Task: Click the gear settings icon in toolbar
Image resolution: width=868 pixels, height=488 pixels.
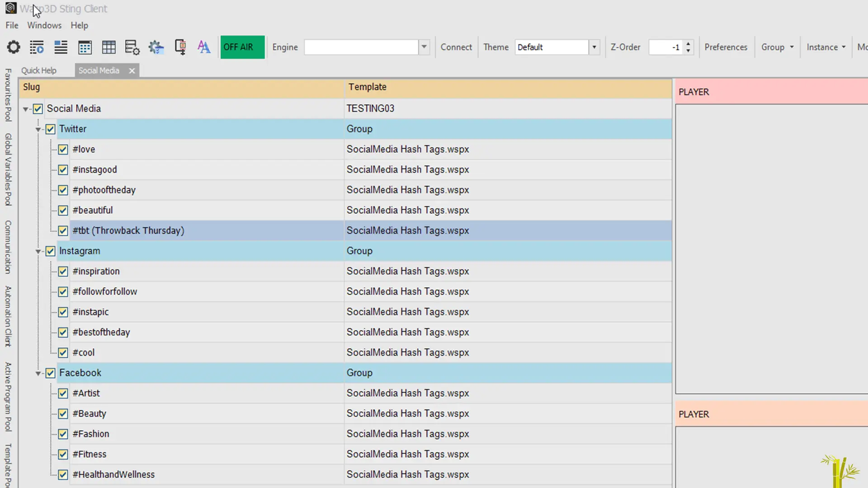Action: [x=14, y=47]
